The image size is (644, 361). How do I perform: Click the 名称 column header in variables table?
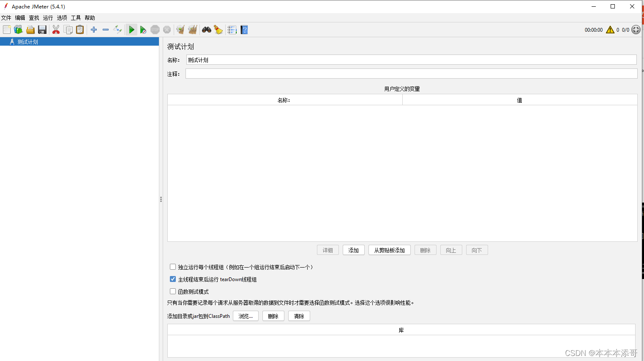285,100
